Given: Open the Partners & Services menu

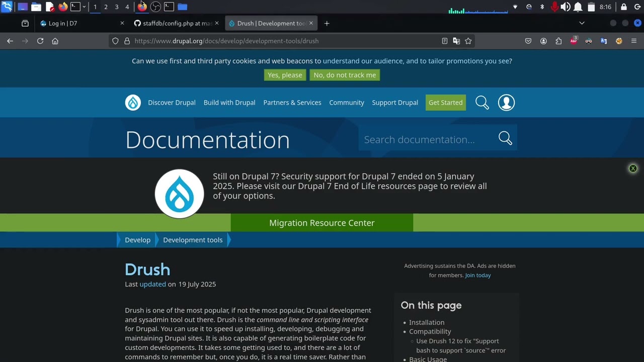Looking at the screenshot, I should click(292, 103).
